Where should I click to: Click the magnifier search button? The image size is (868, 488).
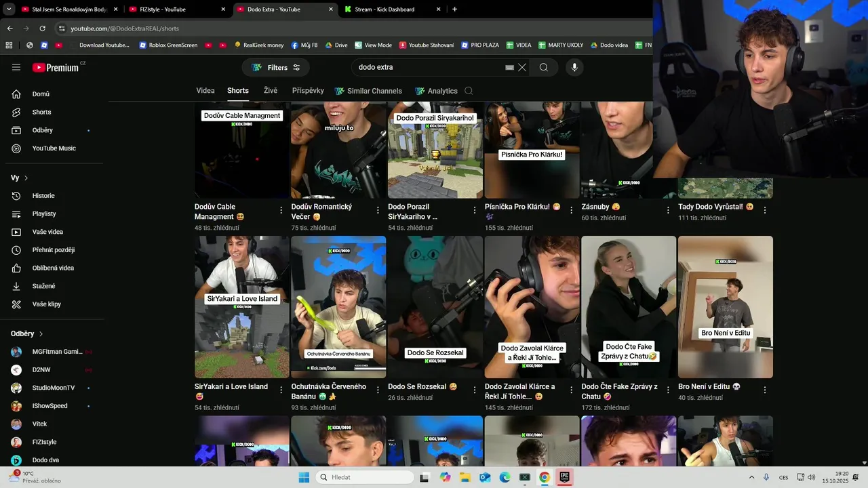(544, 67)
